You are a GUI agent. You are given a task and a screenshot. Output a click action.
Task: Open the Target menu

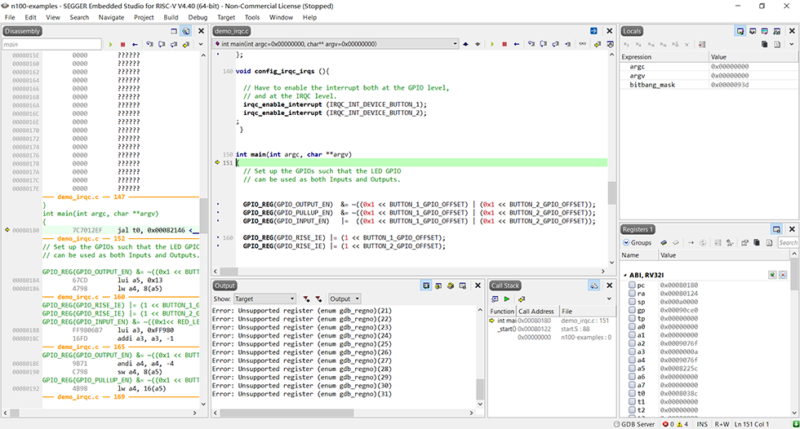pyautogui.click(x=226, y=17)
